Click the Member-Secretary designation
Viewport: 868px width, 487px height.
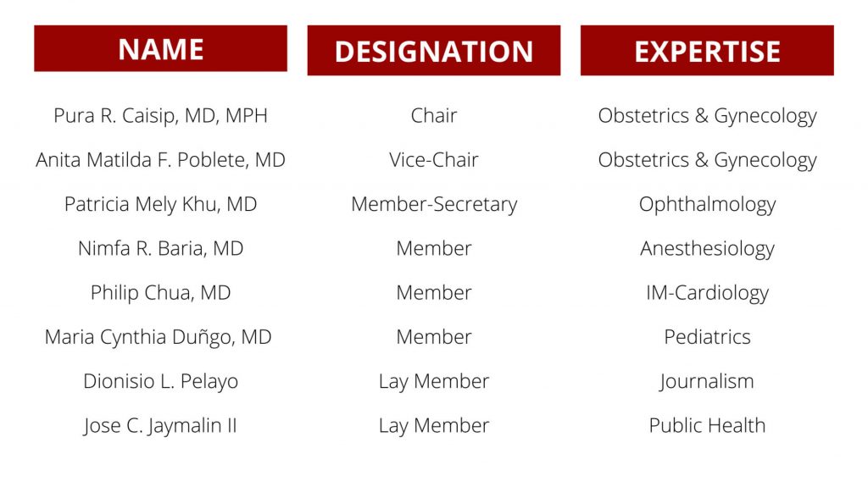coord(433,204)
